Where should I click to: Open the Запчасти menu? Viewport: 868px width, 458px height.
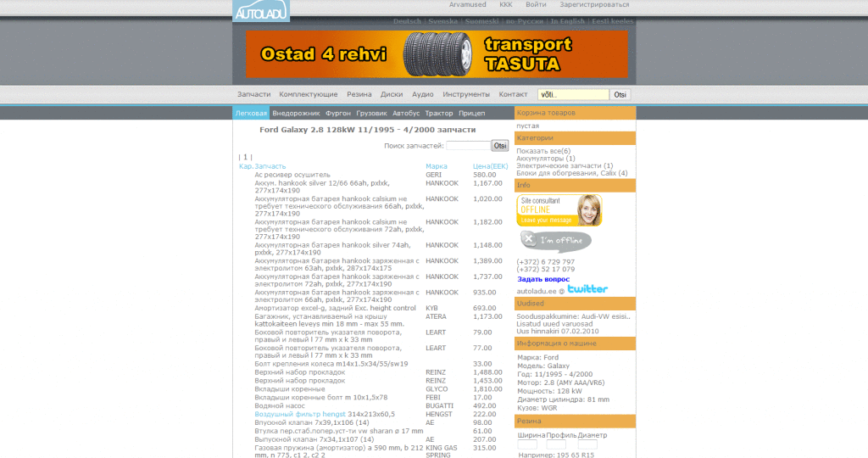[x=253, y=94]
